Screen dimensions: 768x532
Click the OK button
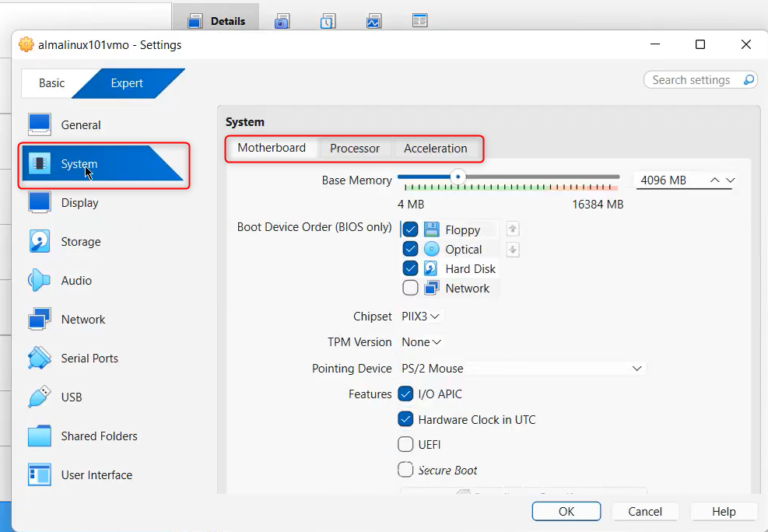point(566,512)
